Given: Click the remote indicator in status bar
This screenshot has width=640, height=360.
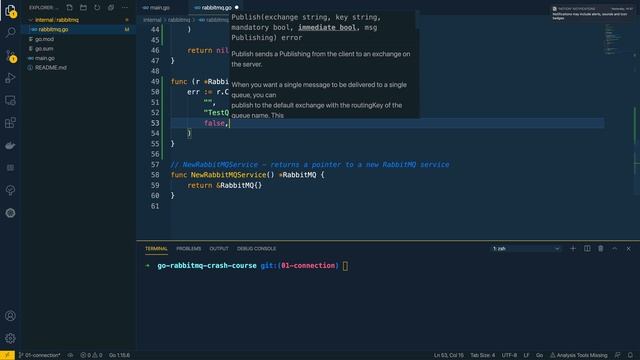Looking at the screenshot, I should pyautogui.click(x=7, y=355).
